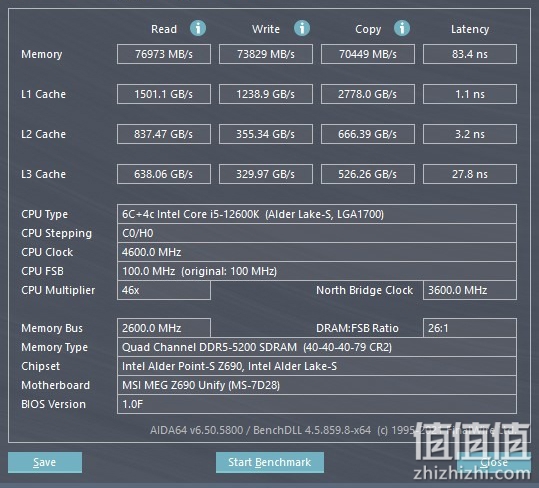Click the Memory Type label
Screen dimensions: 539x488
coord(54,347)
